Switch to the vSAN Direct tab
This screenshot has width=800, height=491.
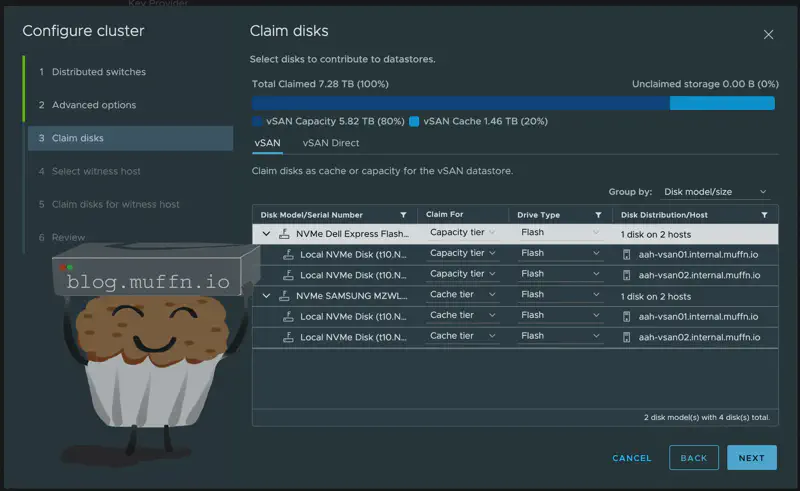330,143
